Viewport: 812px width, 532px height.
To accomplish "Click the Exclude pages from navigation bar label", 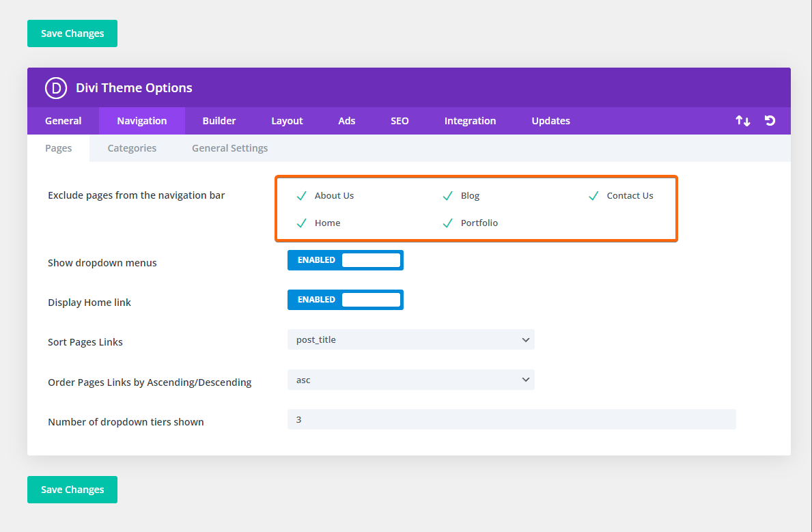I will pyautogui.click(x=136, y=195).
